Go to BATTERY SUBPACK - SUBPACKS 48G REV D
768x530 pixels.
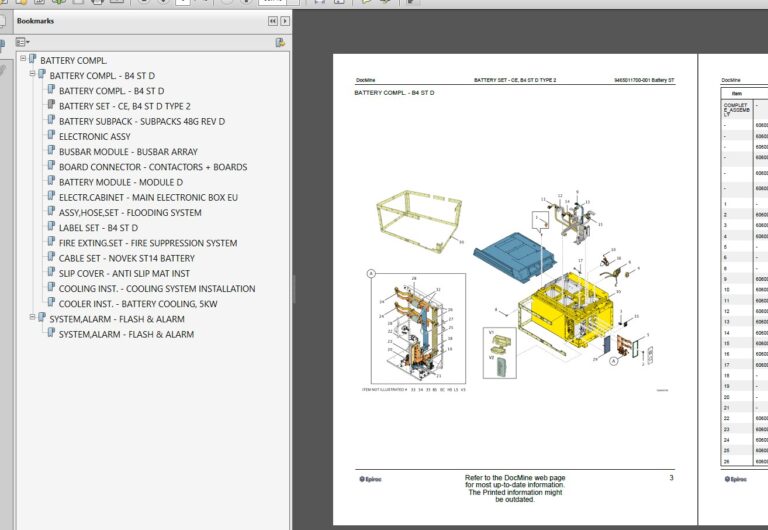pos(142,121)
